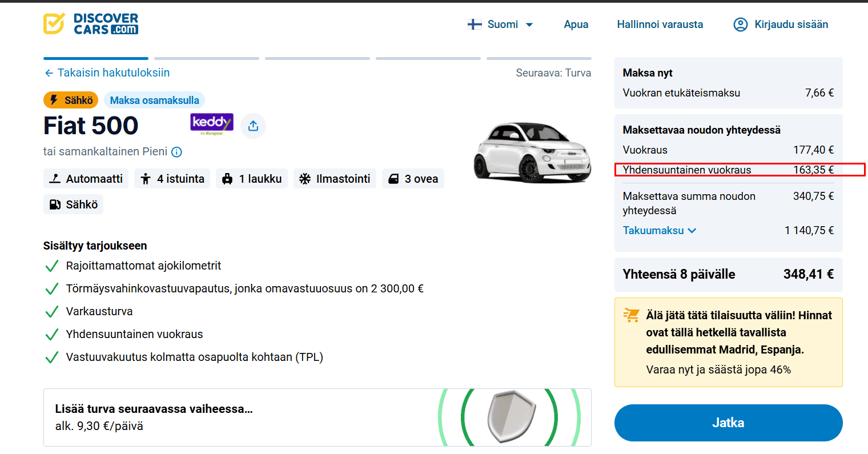Click the share icon next to Fiat 500
This screenshot has width=868, height=454.
coord(253,126)
